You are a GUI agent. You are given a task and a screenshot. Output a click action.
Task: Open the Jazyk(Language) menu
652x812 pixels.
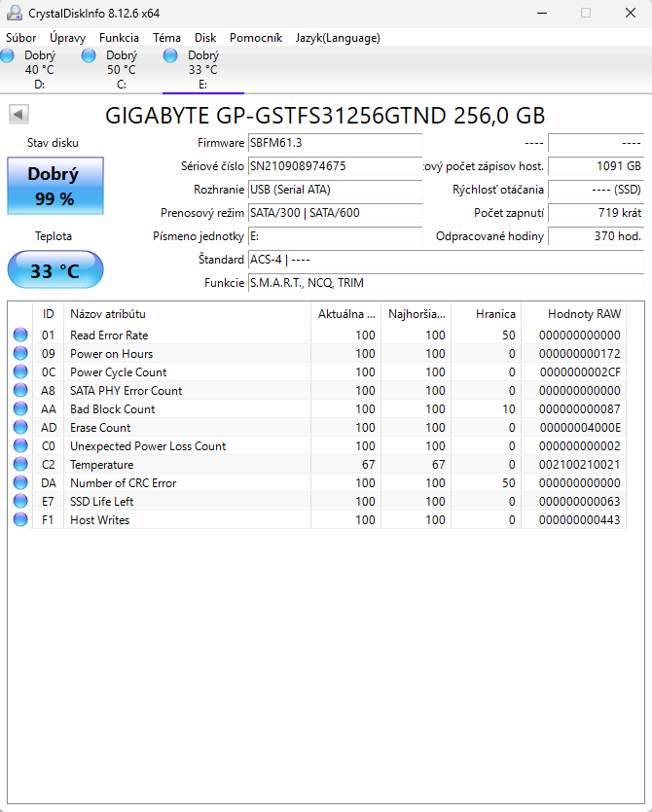click(338, 38)
